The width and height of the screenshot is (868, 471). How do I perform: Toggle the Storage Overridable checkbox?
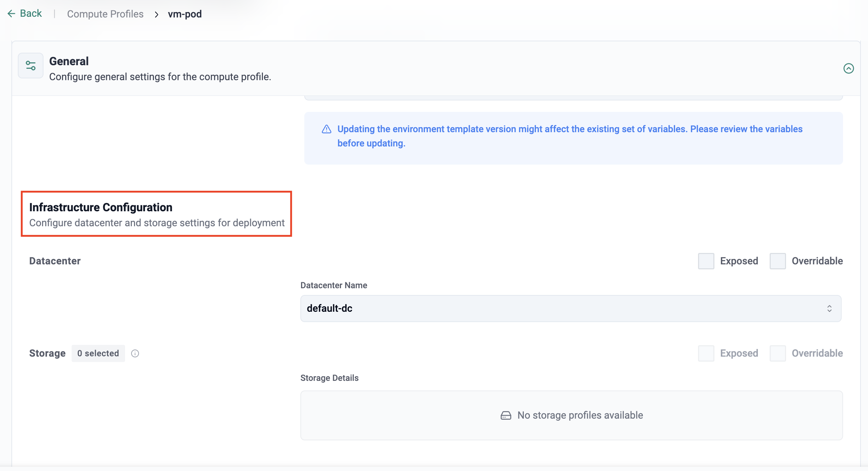[x=777, y=353]
